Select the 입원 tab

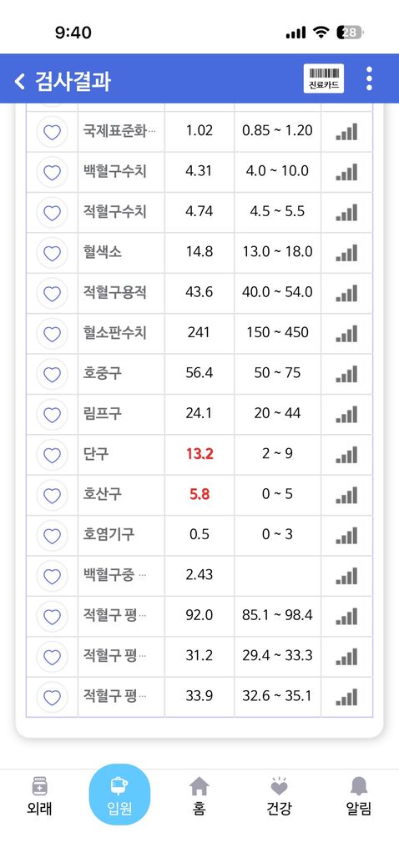tap(119, 795)
